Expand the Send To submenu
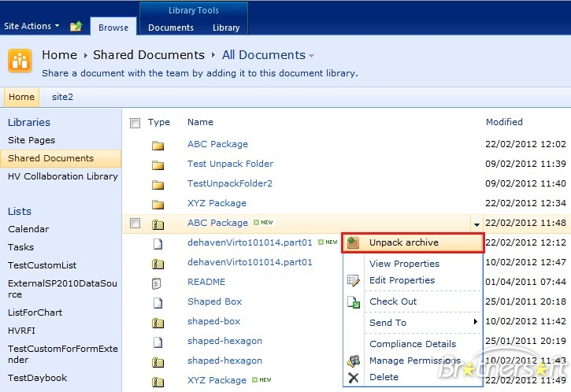Image resolution: width=571 pixels, height=392 pixels. (475, 323)
